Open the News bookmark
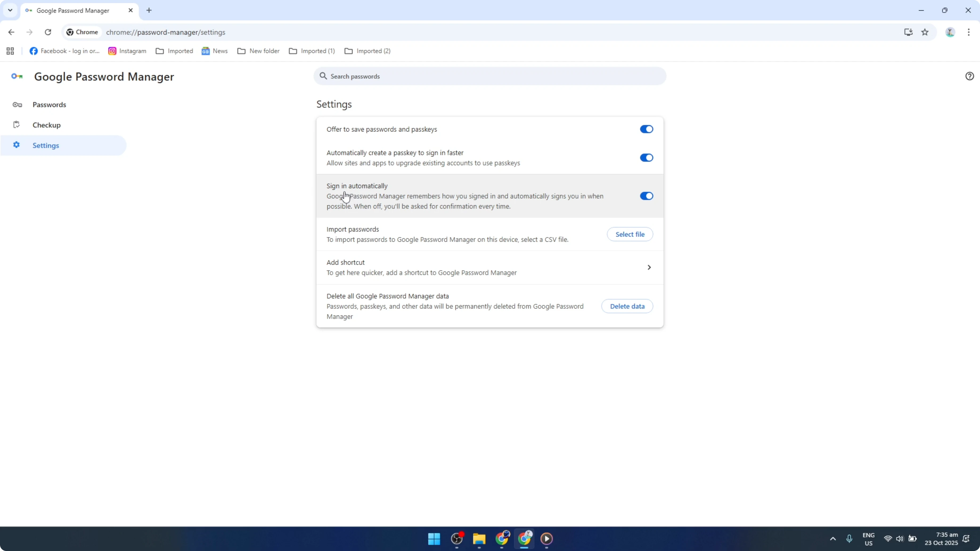 (x=215, y=51)
